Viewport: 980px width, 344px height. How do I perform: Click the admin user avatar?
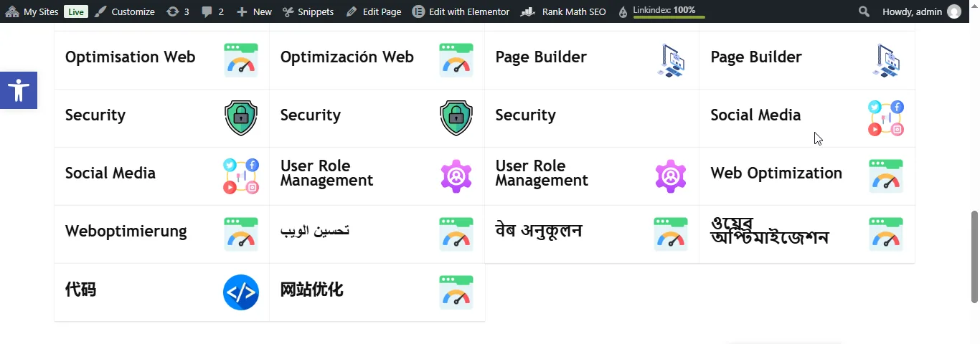(953, 11)
